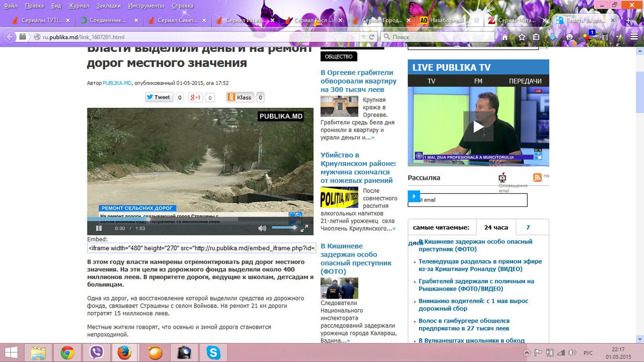
Task: Reload the page with the refresh icon
Action: 372,37
